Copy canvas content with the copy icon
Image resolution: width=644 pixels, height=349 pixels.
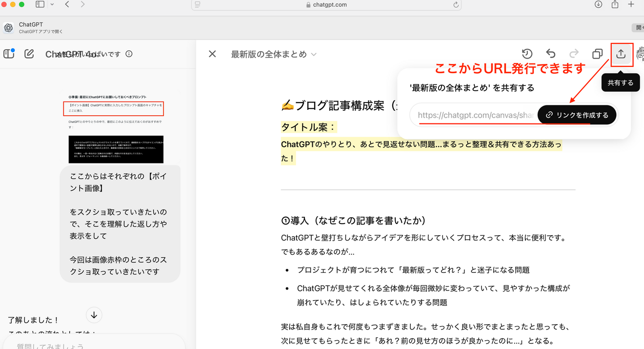597,54
